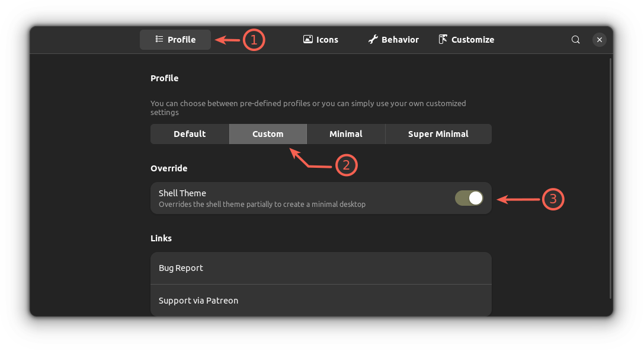Select the Customize tab label
Screen dimensions: 644x351
tap(472, 40)
